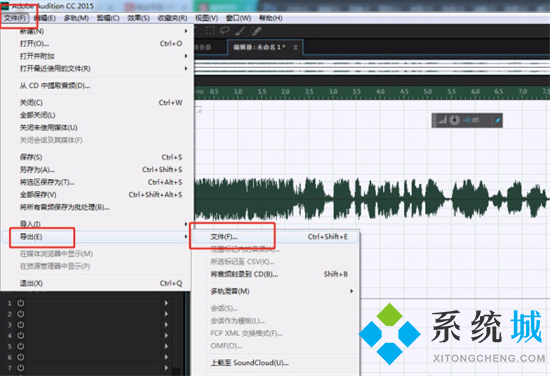Image resolution: width=550 pixels, height=376 pixels.
Task: Click the +0 dB gain value
Action: [x=471, y=120]
